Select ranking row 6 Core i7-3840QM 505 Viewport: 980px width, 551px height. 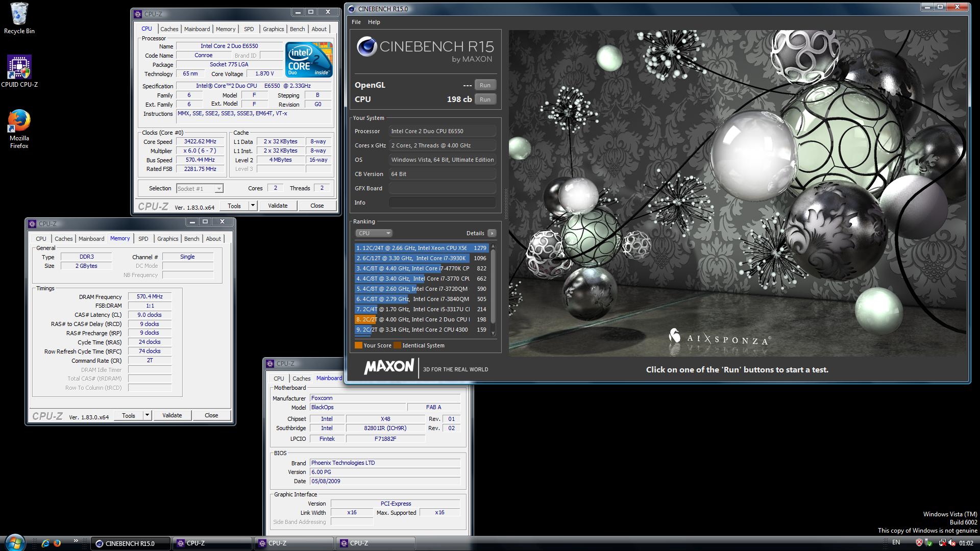point(422,299)
